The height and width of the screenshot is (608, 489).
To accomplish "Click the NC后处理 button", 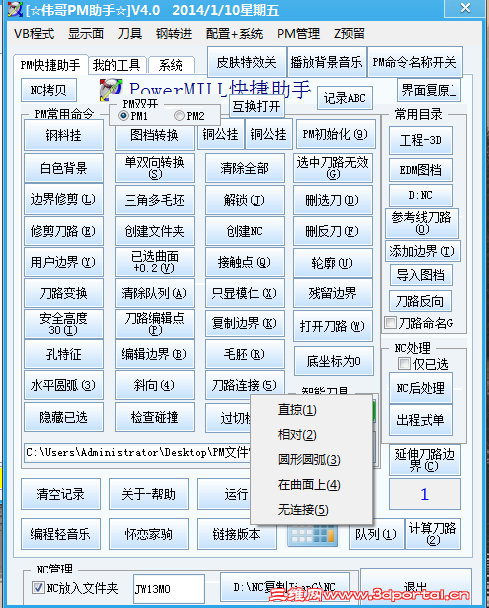I will [421, 388].
